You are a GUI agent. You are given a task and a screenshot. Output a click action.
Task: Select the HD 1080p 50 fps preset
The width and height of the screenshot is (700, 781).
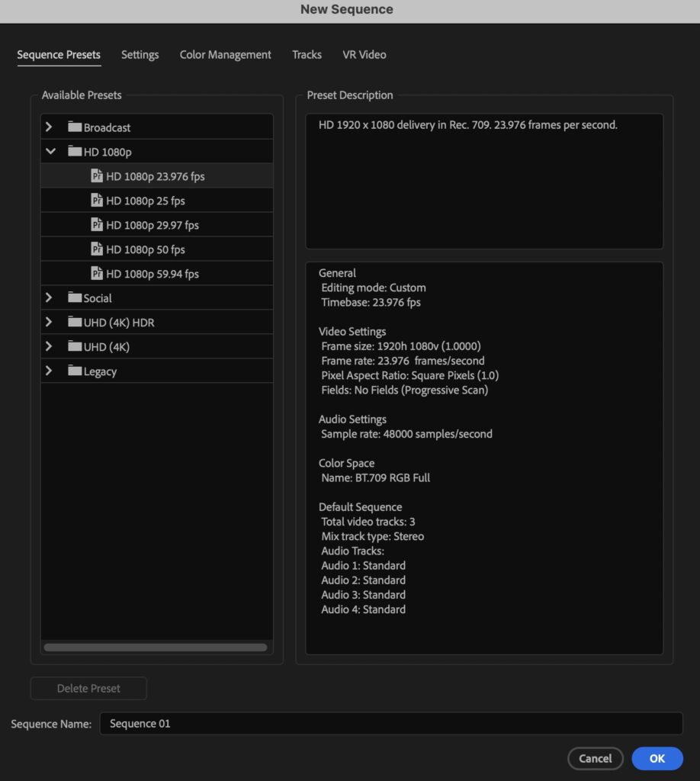click(157, 249)
